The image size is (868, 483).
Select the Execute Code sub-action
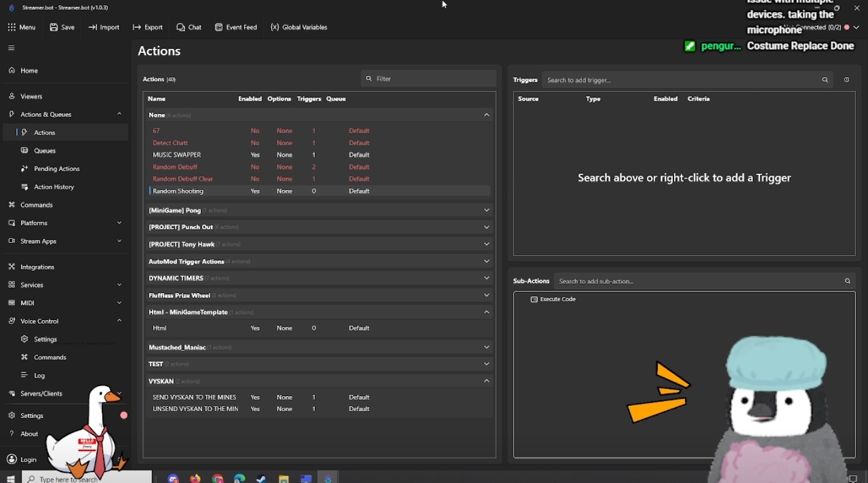pos(553,299)
